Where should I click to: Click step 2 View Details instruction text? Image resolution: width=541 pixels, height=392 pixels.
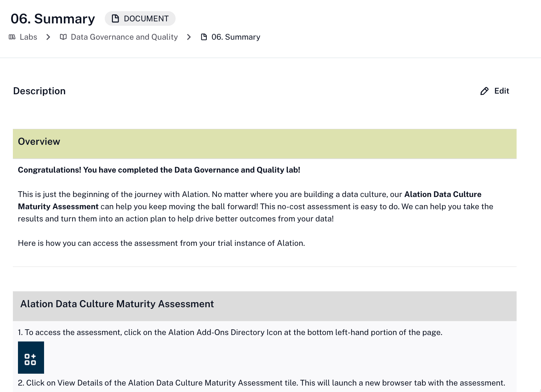tap(261, 383)
